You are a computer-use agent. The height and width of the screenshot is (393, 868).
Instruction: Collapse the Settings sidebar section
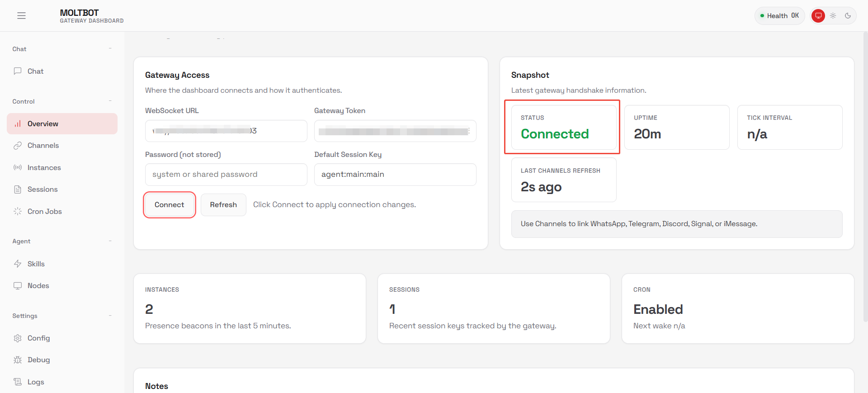pos(110,316)
